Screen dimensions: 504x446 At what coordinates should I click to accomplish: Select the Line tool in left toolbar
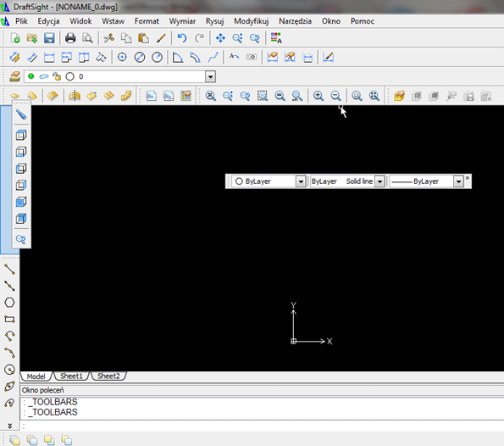click(x=9, y=269)
